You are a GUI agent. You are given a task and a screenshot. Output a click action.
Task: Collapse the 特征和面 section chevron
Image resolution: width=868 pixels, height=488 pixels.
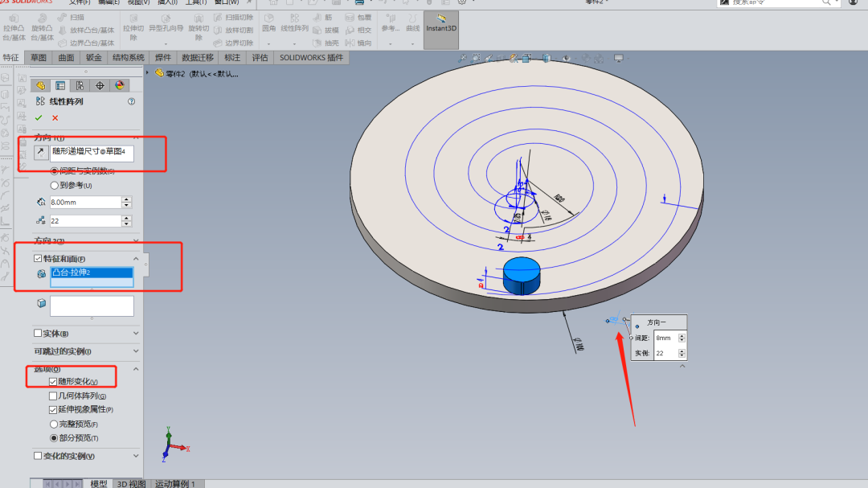point(136,259)
